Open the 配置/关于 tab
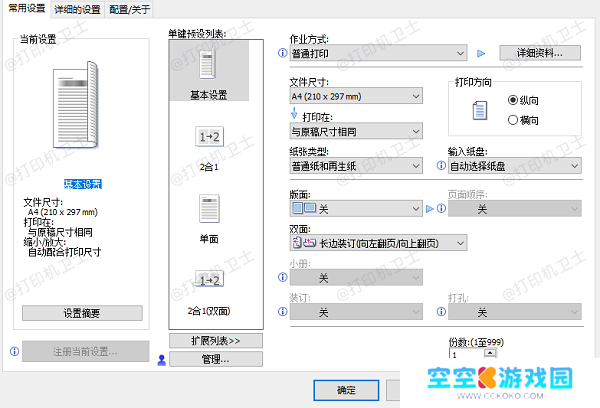600x408 pixels. pyautogui.click(x=129, y=9)
